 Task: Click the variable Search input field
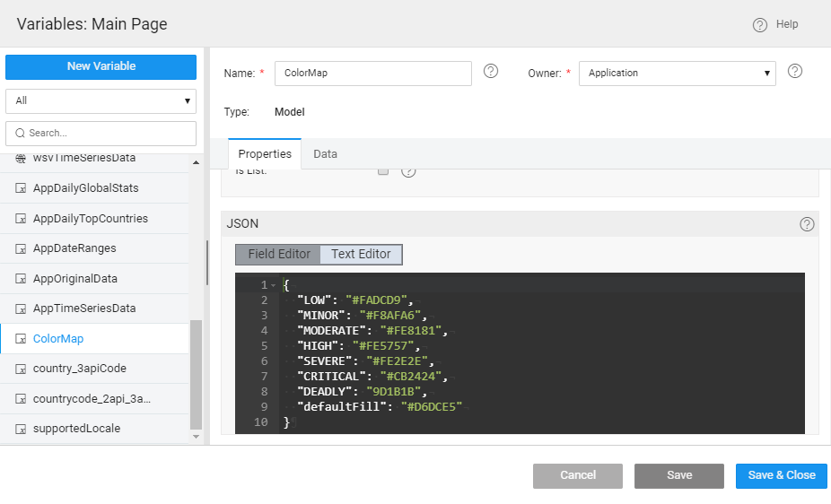[101, 133]
